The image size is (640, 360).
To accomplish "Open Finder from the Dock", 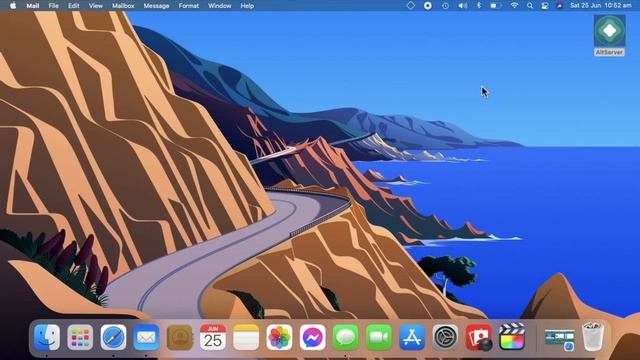I will [x=47, y=337].
